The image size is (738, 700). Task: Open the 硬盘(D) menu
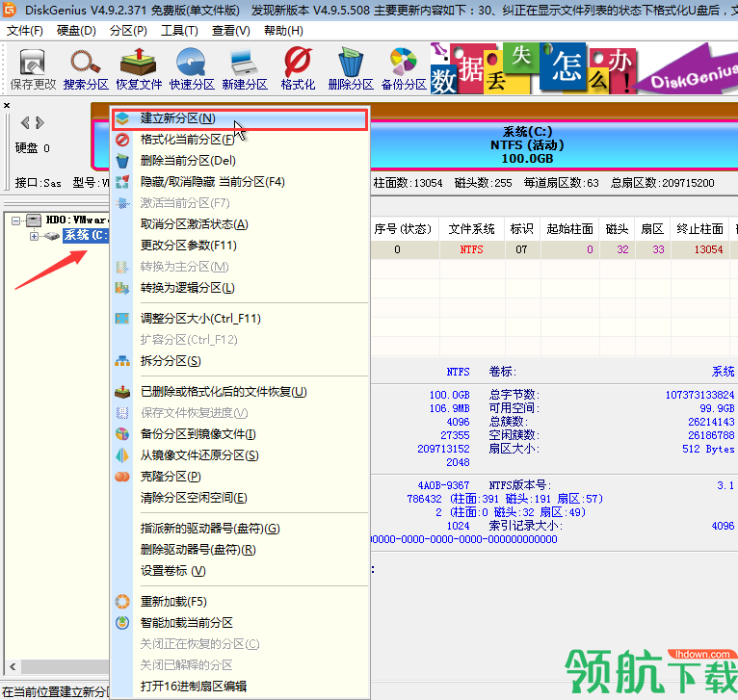(x=76, y=31)
